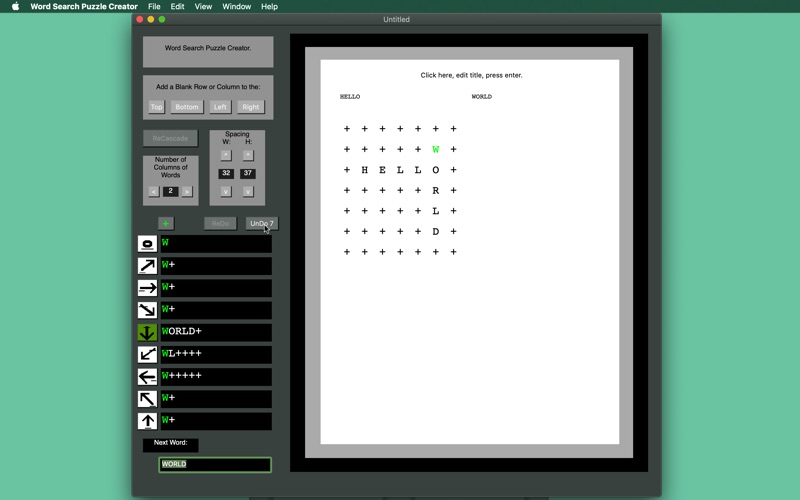800x500 pixels.
Task: Click the green plus add-word button
Action: coord(166,224)
